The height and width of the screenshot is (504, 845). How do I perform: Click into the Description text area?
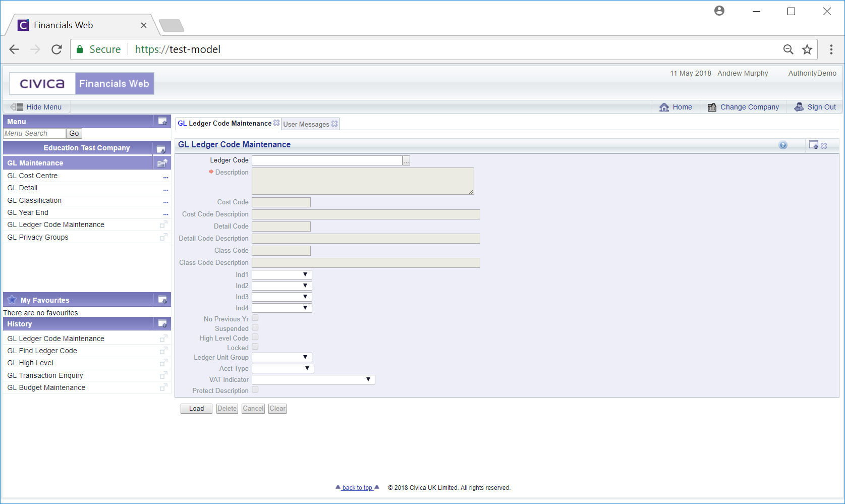point(363,181)
